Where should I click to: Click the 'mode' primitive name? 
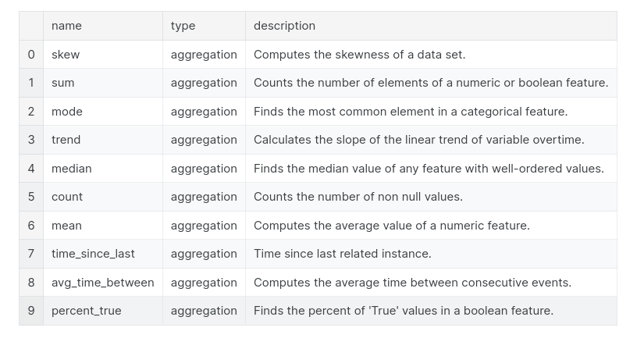click(x=67, y=112)
